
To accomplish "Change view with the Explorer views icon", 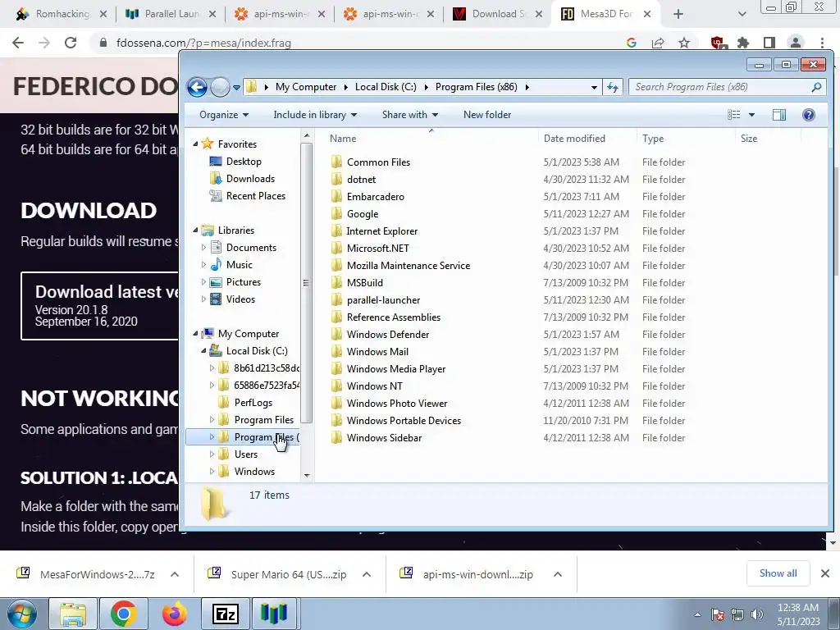I will point(734,115).
